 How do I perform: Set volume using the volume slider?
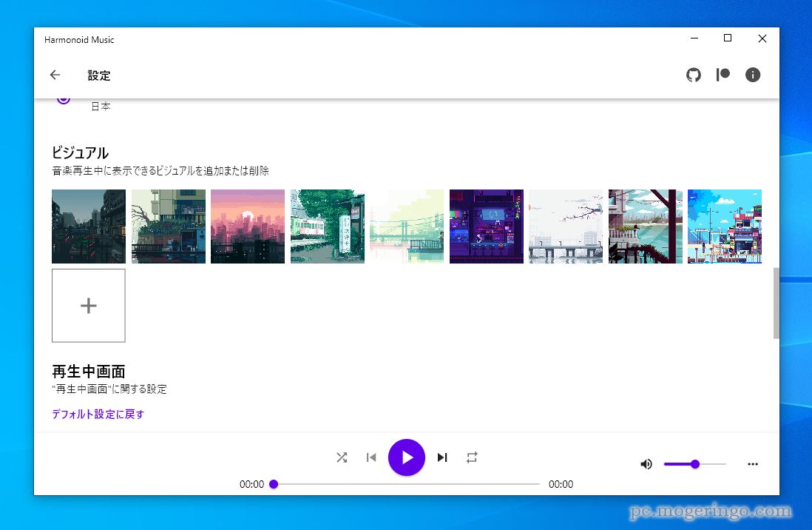pos(695,464)
